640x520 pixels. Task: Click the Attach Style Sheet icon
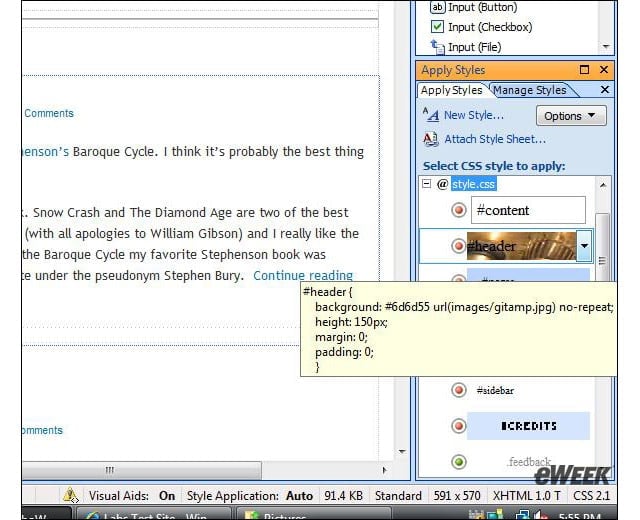point(431,139)
